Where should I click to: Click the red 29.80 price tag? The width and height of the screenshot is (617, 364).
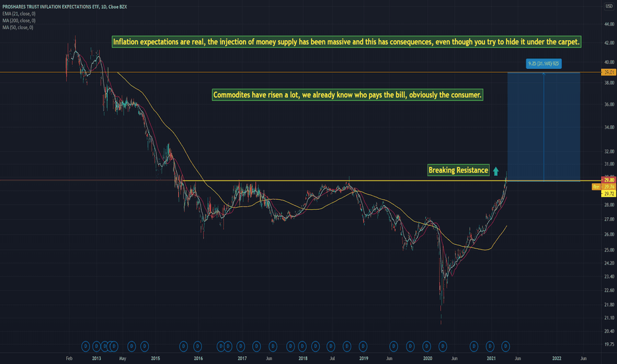point(609,180)
